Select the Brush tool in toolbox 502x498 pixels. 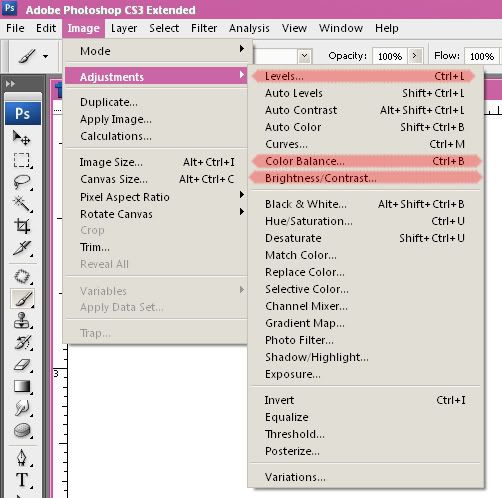point(22,298)
